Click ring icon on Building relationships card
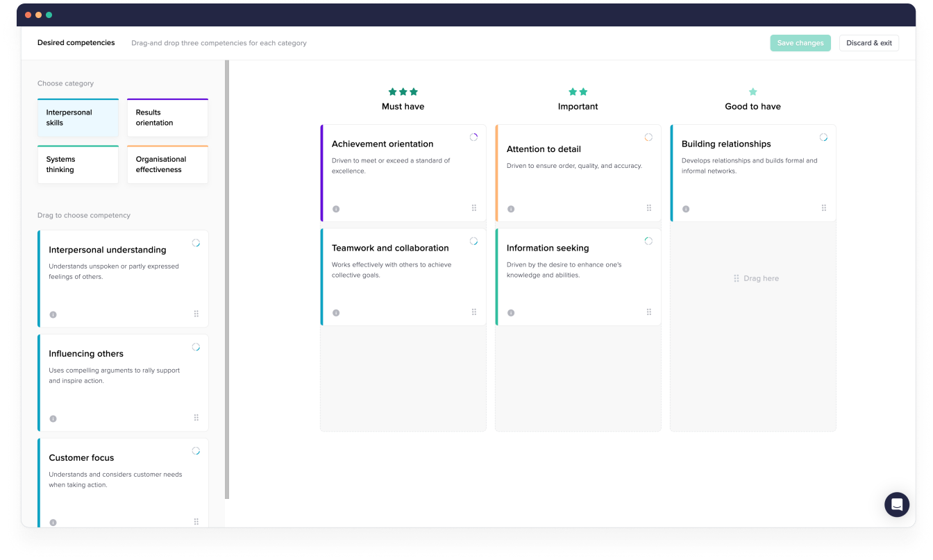933x560 pixels. (x=823, y=137)
